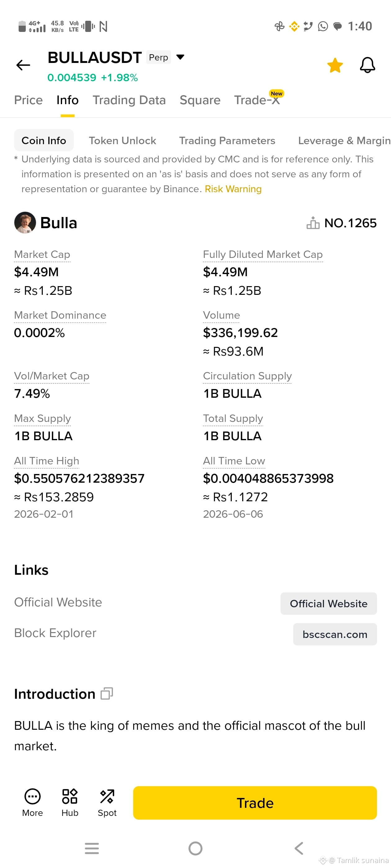
Task: Tap the yellow Trade button
Action: [x=255, y=803]
